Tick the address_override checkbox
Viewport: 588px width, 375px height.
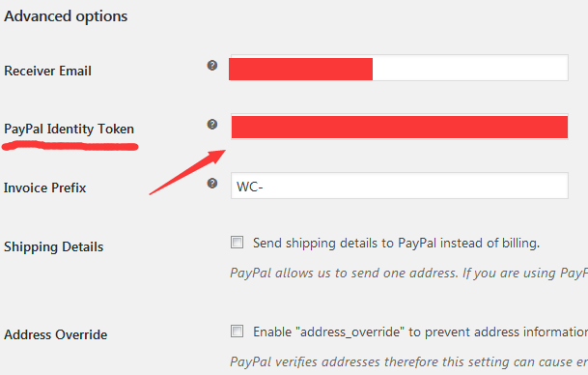(237, 332)
